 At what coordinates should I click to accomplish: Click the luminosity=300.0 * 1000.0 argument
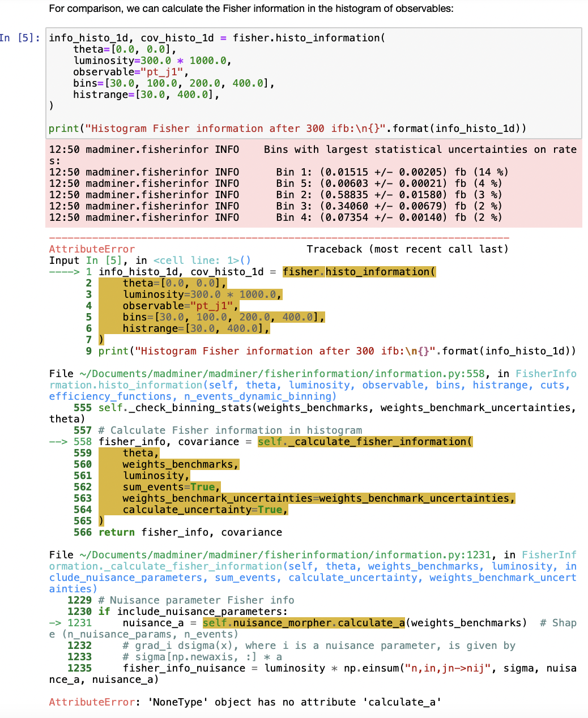151,60
